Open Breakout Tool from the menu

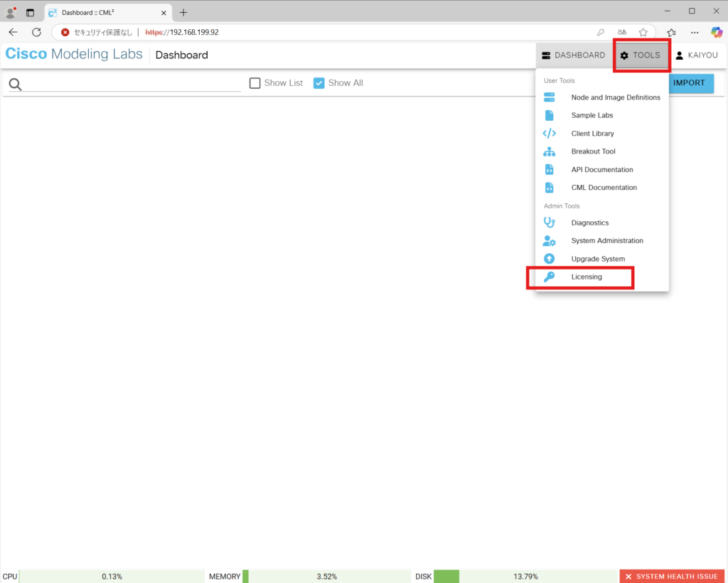tap(602, 151)
